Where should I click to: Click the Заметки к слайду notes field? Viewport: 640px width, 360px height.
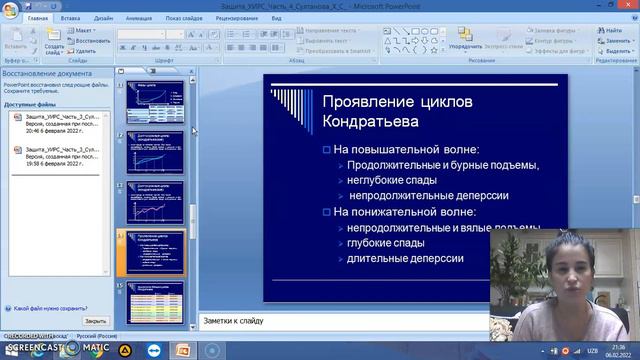click(x=344, y=321)
